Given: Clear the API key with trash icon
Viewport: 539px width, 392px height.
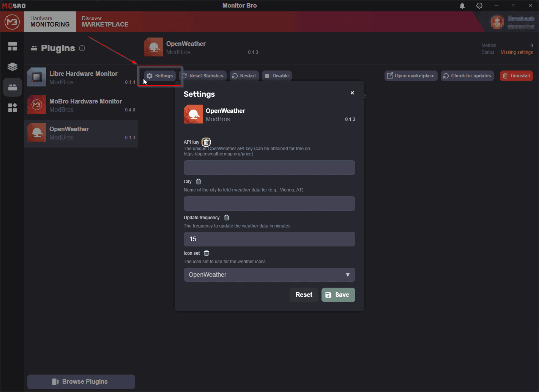Looking at the screenshot, I should (x=206, y=142).
